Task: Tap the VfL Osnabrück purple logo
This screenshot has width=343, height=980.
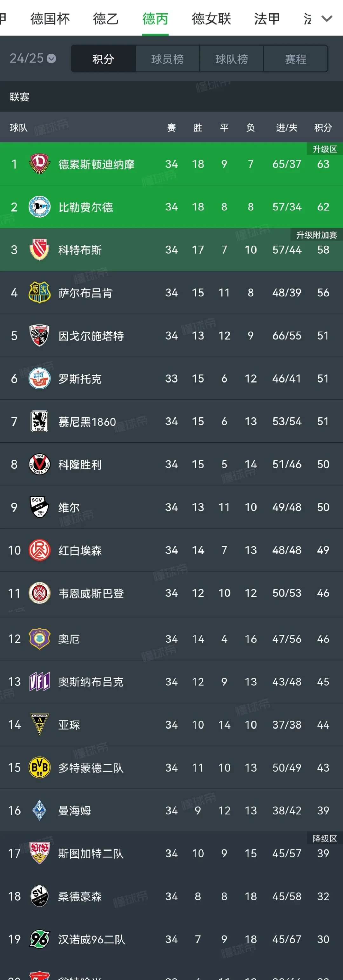Action: coord(40,682)
